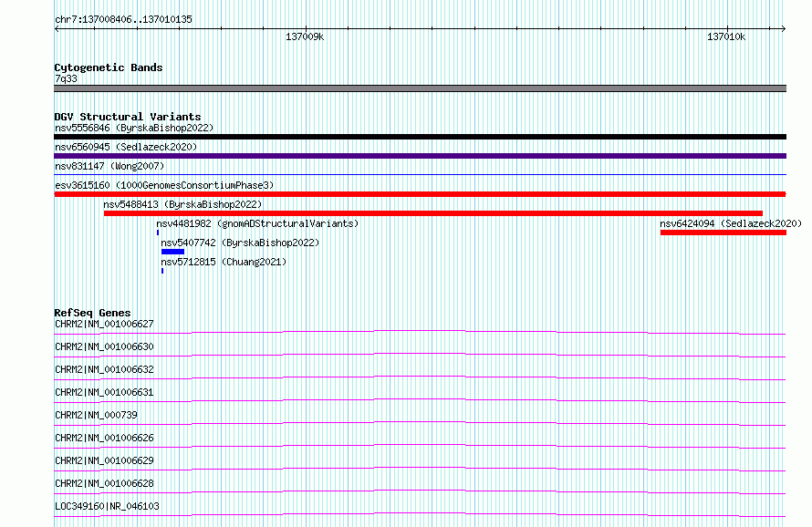
Task: Click the red nsv5488413 variant bar
Action: (433, 213)
